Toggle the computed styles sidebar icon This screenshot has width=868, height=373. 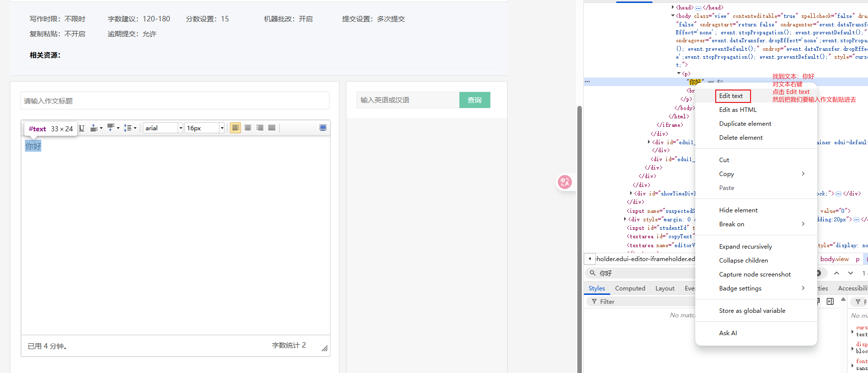click(830, 301)
